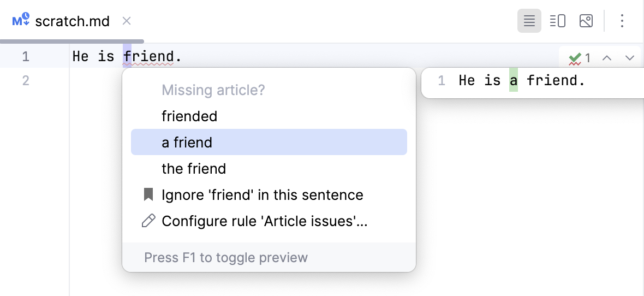Click line number 2 in the gutter
The width and height of the screenshot is (644, 296).
[26, 81]
